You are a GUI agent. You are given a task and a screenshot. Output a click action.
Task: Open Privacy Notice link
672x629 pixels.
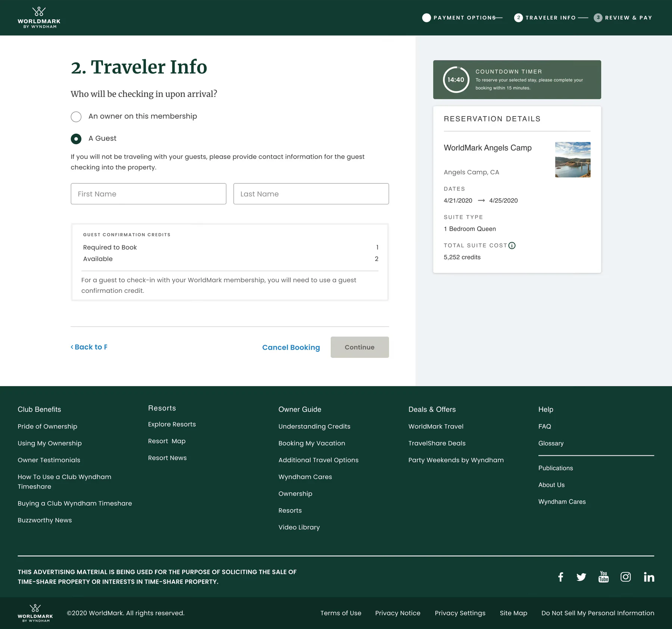pos(398,613)
